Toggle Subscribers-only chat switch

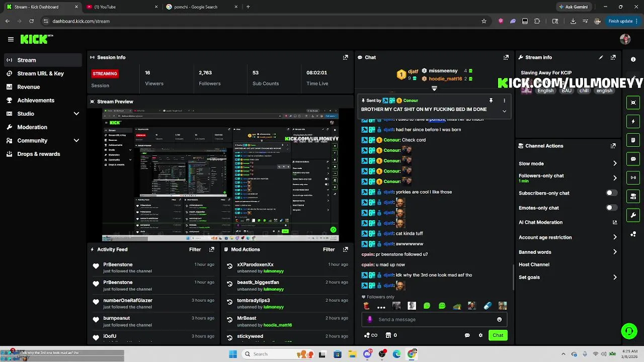[x=611, y=193]
